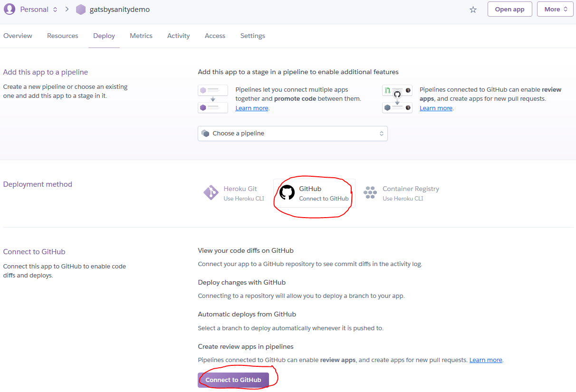Open the Personal account switcher dropdown
Image resolution: width=576 pixels, height=392 pixels.
point(39,10)
